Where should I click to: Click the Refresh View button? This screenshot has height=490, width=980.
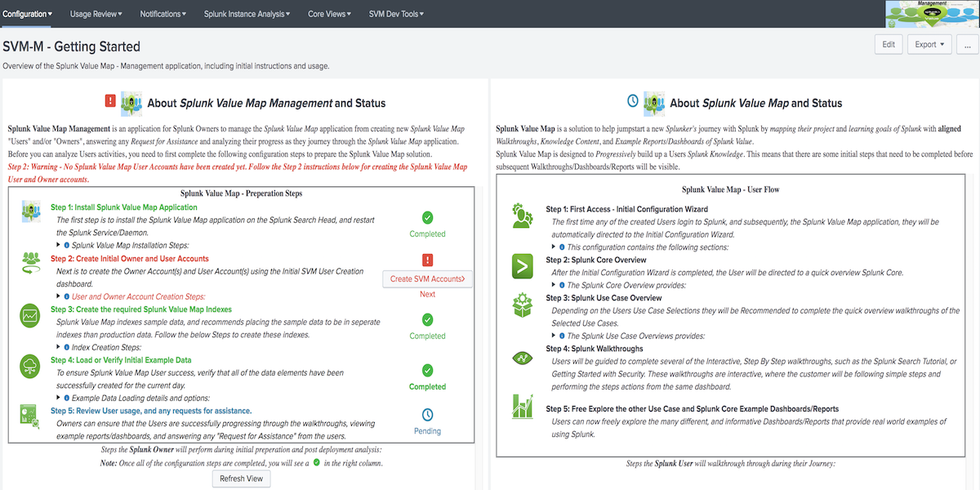241,478
